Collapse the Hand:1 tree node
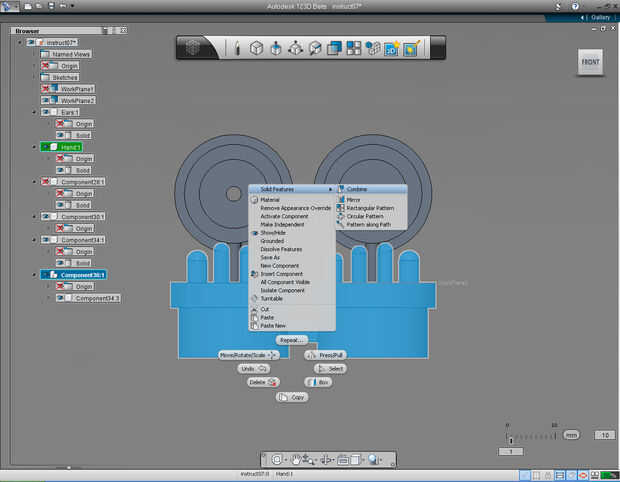The width and height of the screenshot is (620, 482). (34, 147)
